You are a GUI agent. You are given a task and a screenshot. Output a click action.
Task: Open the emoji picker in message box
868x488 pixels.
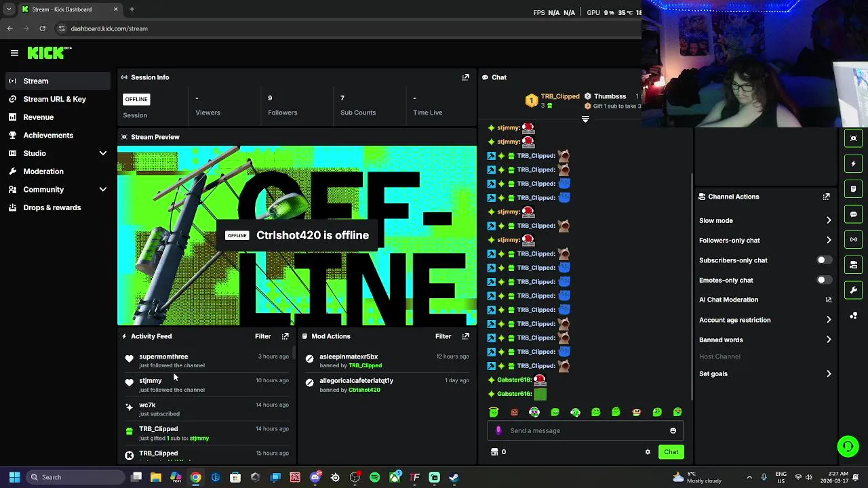(673, 430)
